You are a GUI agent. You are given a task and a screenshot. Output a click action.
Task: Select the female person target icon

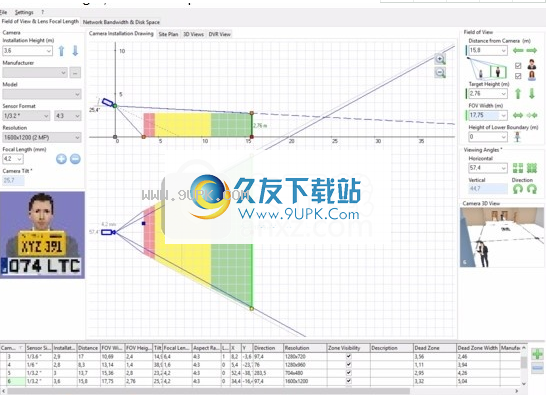[532, 76]
